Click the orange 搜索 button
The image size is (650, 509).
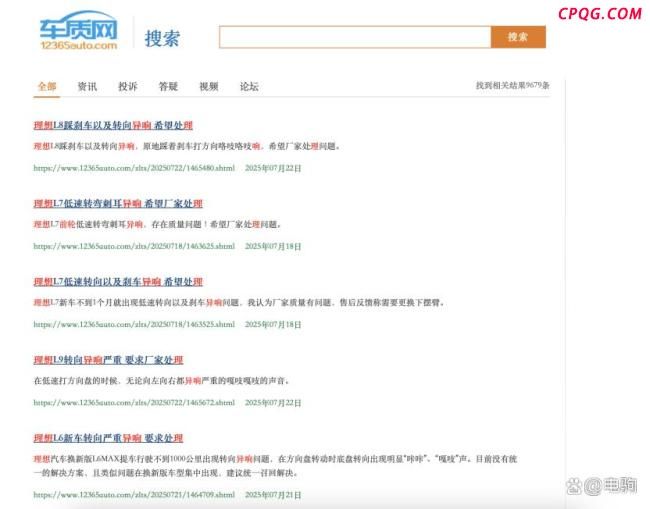pos(518,37)
